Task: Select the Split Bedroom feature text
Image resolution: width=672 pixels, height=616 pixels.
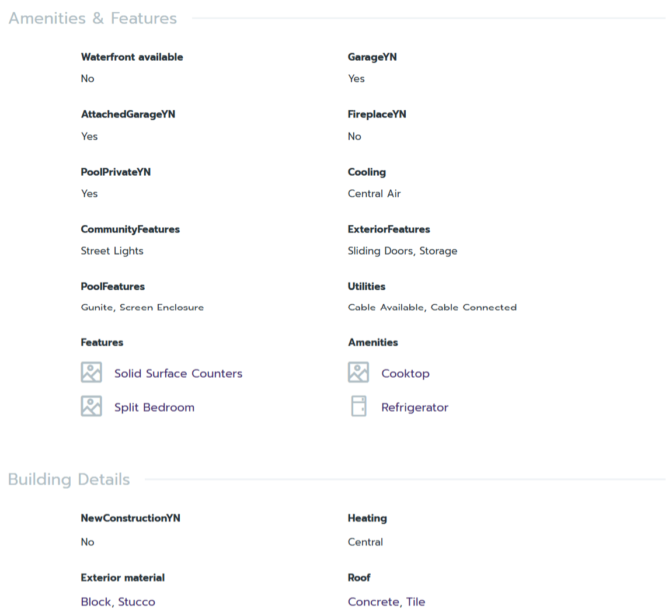Action: pyautogui.click(x=154, y=408)
